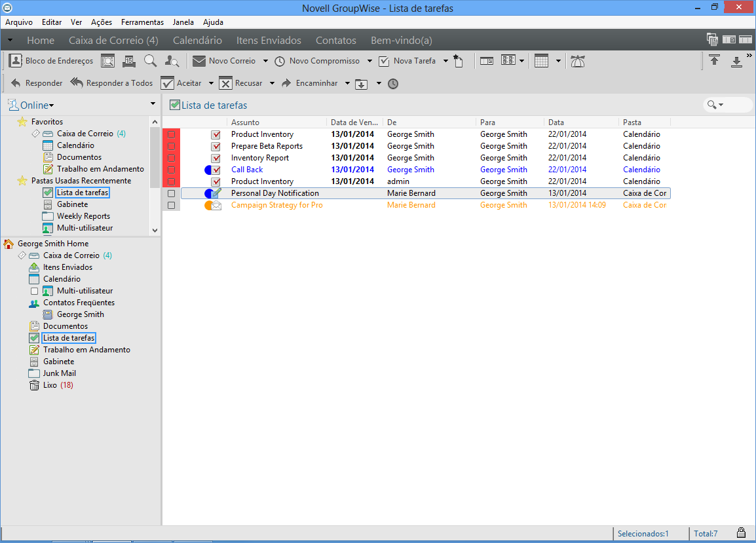The height and width of the screenshot is (543, 756).
Task: Open the Nova Tarefa dropdown arrow
Action: pos(446,61)
